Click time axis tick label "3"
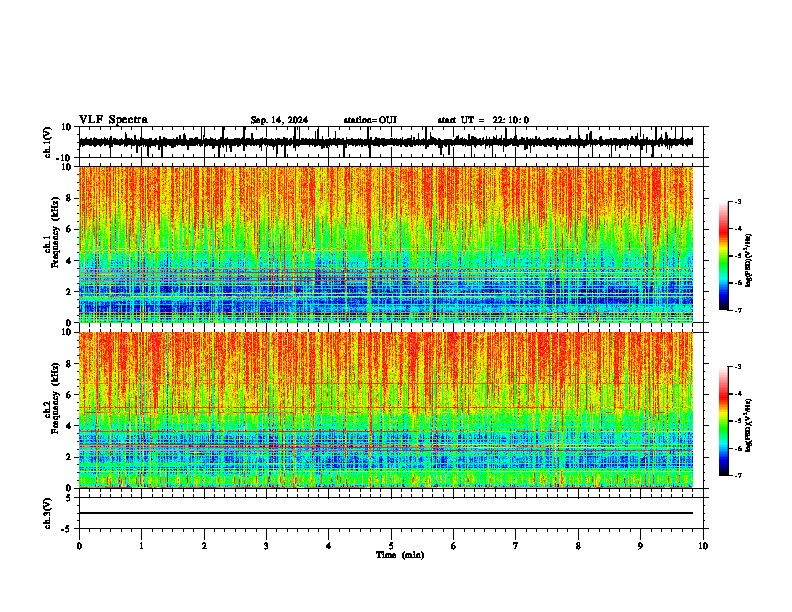The height and width of the screenshot is (612, 792). (x=266, y=546)
